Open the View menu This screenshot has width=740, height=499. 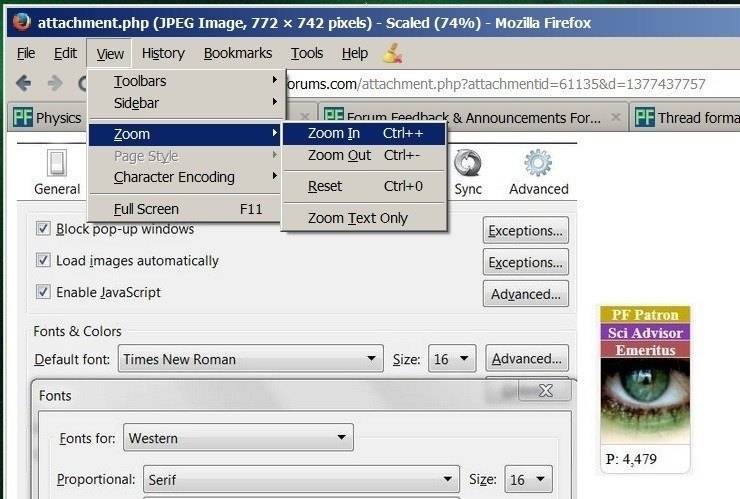coord(110,54)
